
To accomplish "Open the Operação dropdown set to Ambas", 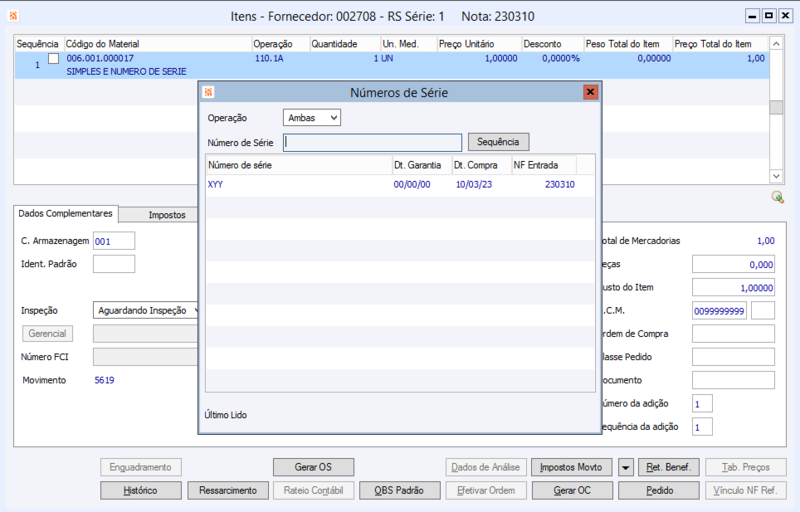I will 312,118.
